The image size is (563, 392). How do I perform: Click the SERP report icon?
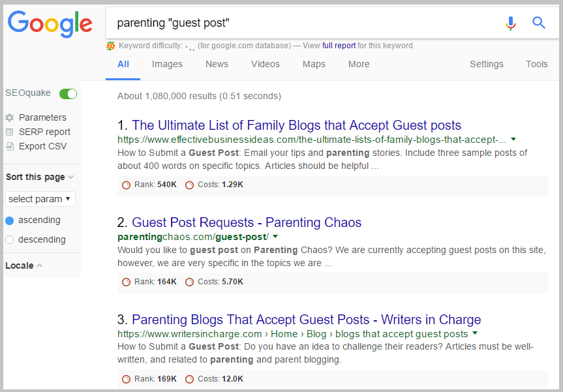10,132
